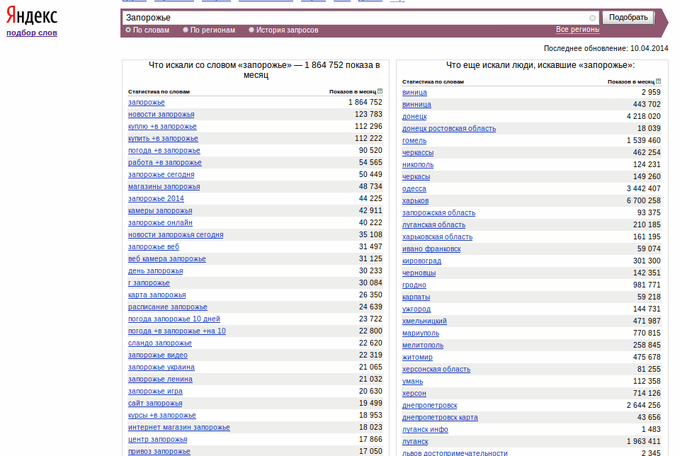The image size is (680, 456).
Task: Open the расписание запорожье link
Action: 167,307
